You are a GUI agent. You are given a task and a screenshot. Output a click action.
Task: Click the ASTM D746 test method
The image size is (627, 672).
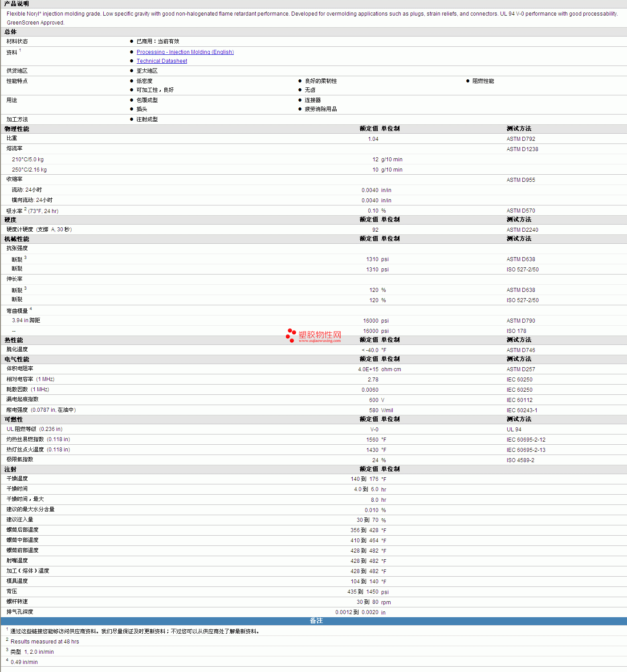pos(521,350)
